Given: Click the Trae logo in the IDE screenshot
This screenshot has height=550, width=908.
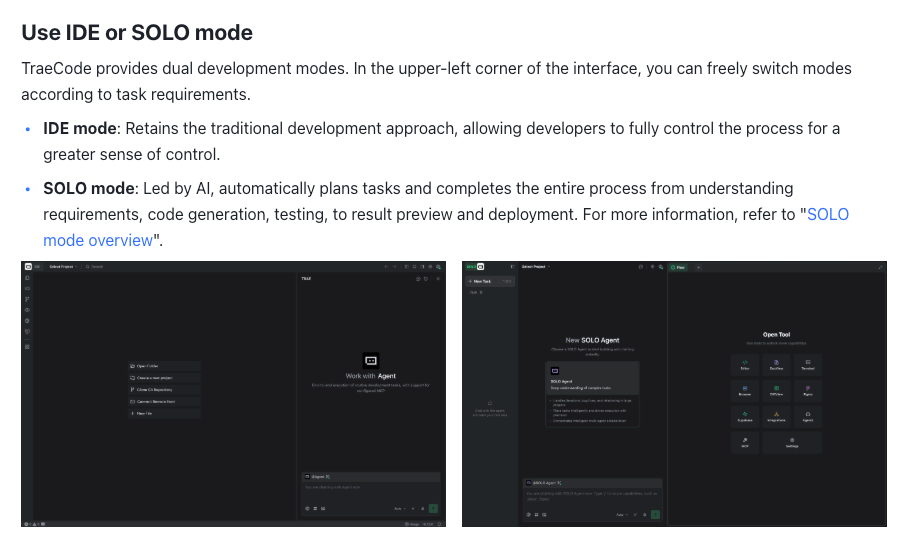Looking at the screenshot, I should click(28, 267).
